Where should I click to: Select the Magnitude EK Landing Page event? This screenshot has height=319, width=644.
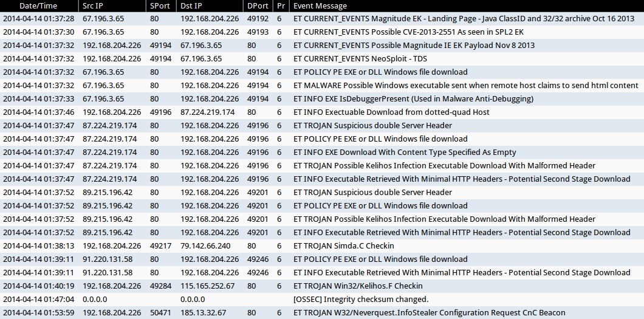click(464, 19)
